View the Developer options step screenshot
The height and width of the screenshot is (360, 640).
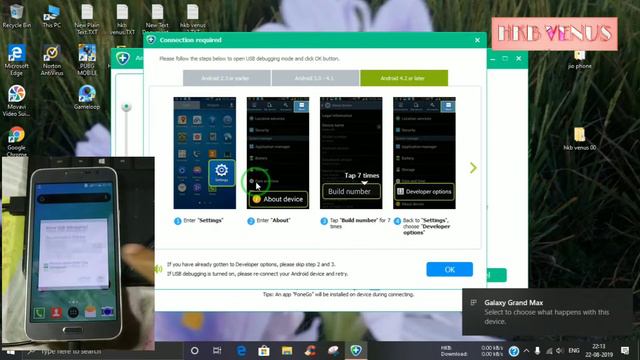[424, 153]
